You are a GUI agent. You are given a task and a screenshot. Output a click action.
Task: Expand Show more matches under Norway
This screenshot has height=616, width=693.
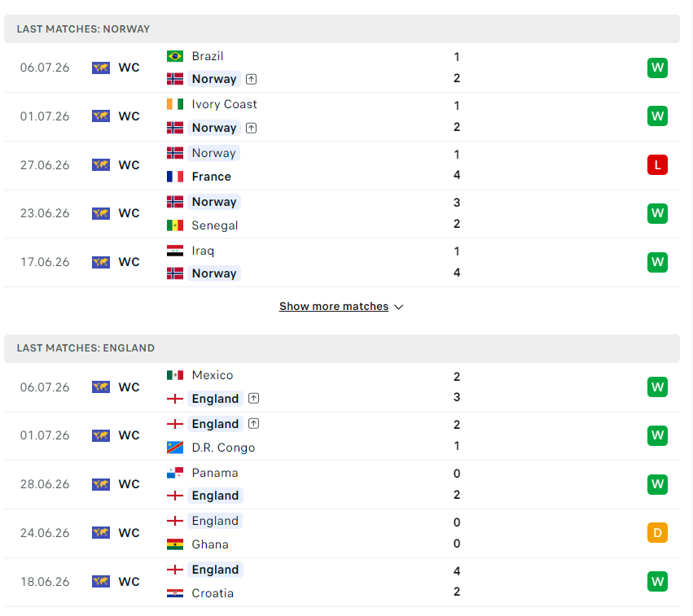tap(334, 306)
